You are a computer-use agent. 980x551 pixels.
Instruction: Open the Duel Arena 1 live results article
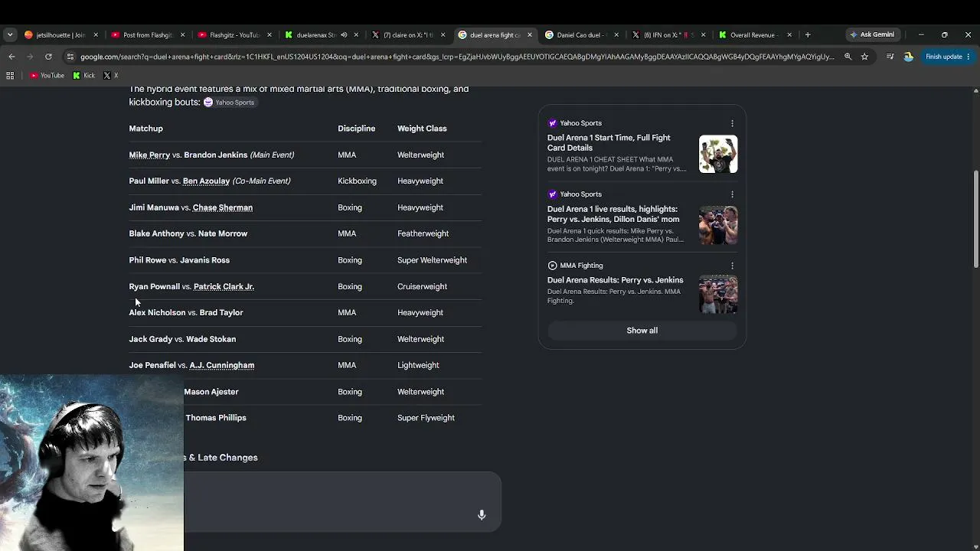(613, 214)
